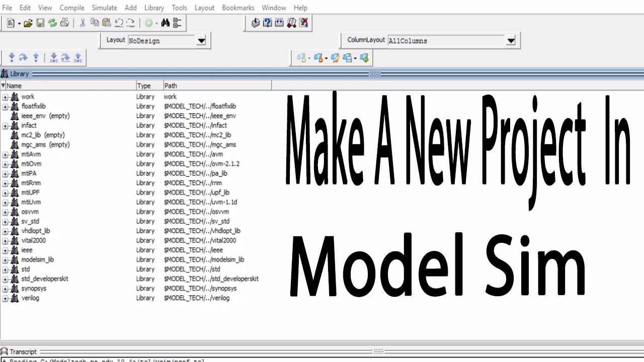Click the path $MODEL_TECH/../sv_std
The width and height of the screenshot is (644, 362).
(197, 222)
